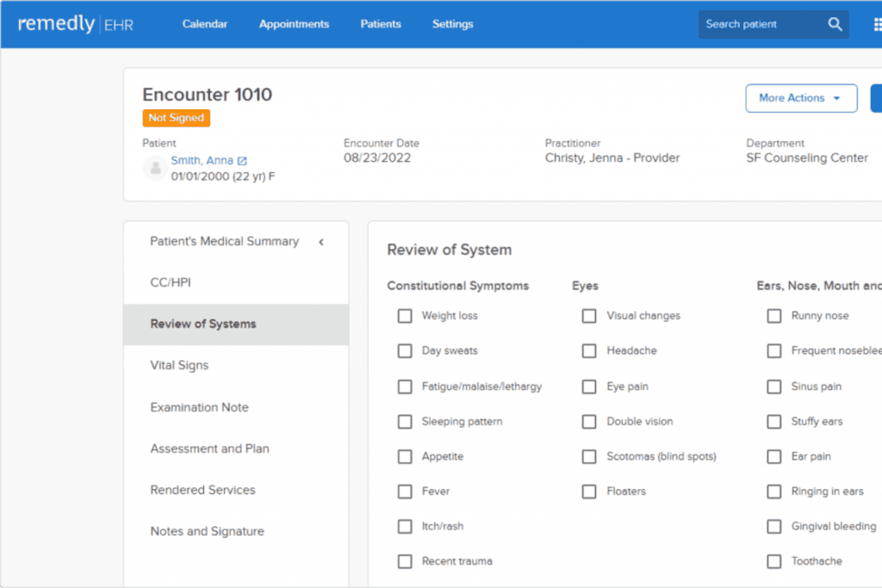Click the external link icon beside Smith, Anna
This screenshot has height=588, width=882.
pos(242,161)
